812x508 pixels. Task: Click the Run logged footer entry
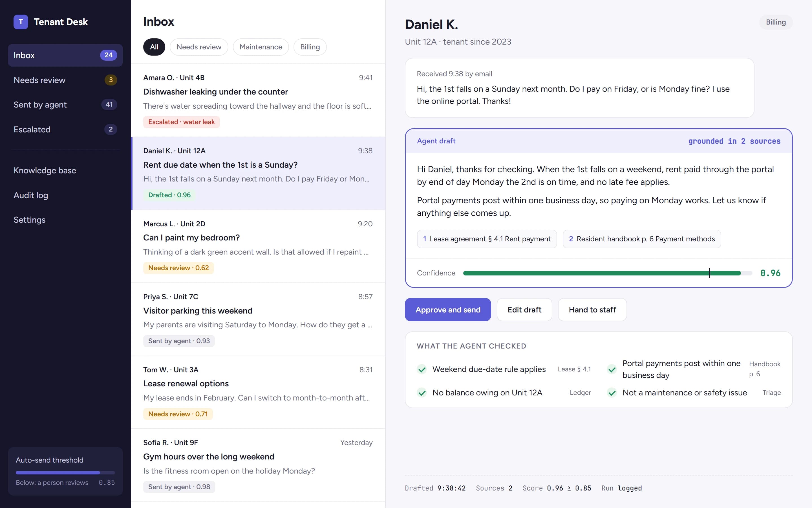point(621,488)
